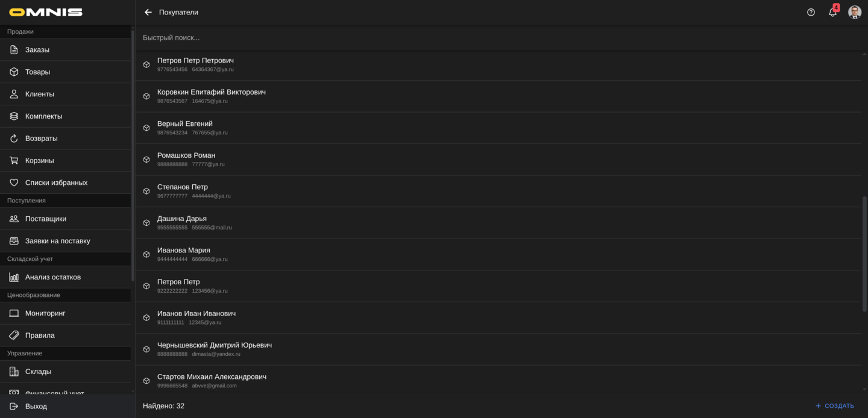The height and width of the screenshot is (418, 868).
Task: Click the customer list vertical scrollbar
Action: 864,253
